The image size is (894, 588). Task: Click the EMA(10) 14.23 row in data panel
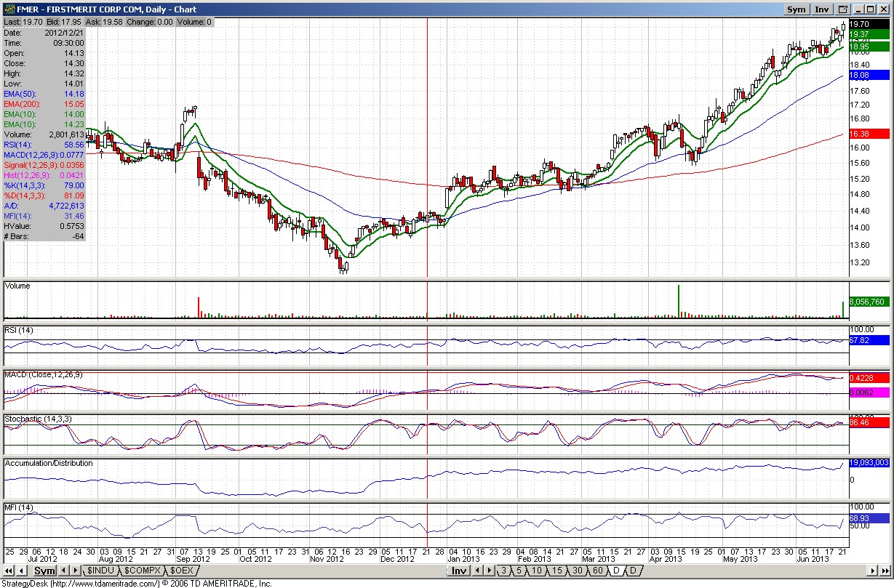[x=44, y=124]
